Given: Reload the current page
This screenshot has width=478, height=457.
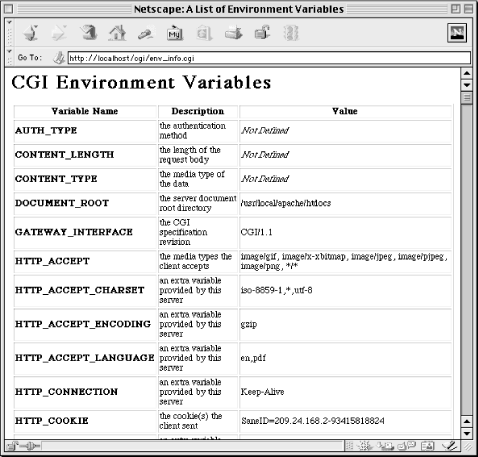Looking at the screenshot, I should [x=89, y=33].
